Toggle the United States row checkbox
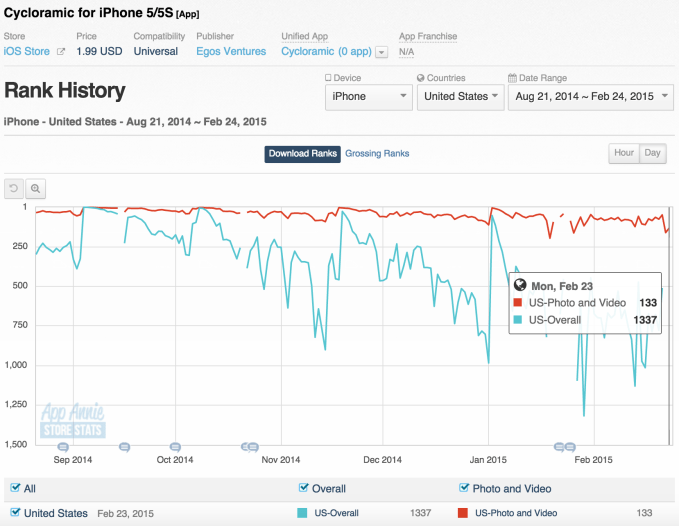Viewport: 679px width, 526px height. [15, 513]
